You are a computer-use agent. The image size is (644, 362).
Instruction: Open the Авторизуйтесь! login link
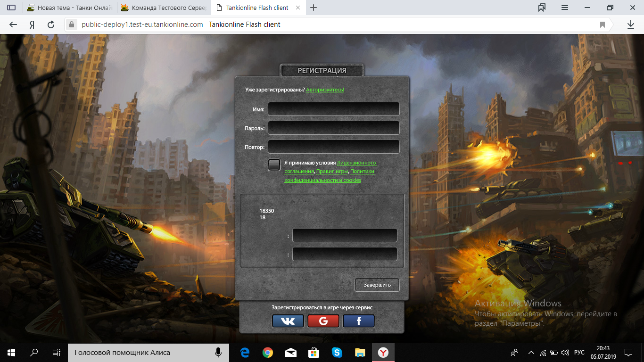[325, 90]
